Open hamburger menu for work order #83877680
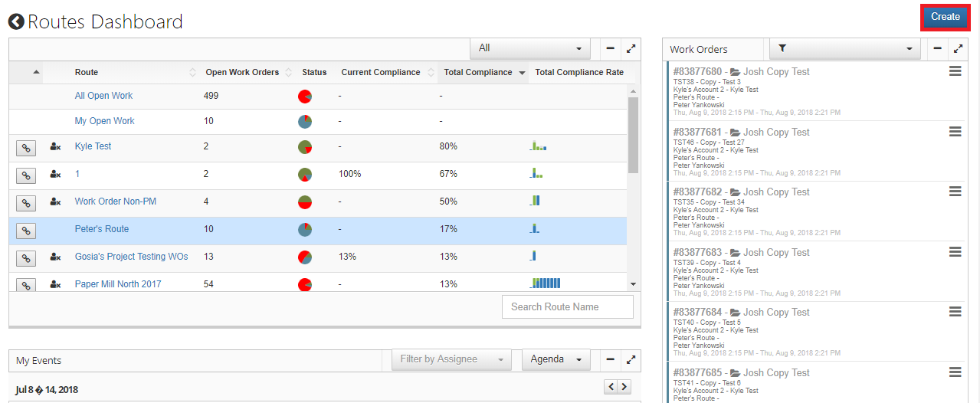 point(955,71)
